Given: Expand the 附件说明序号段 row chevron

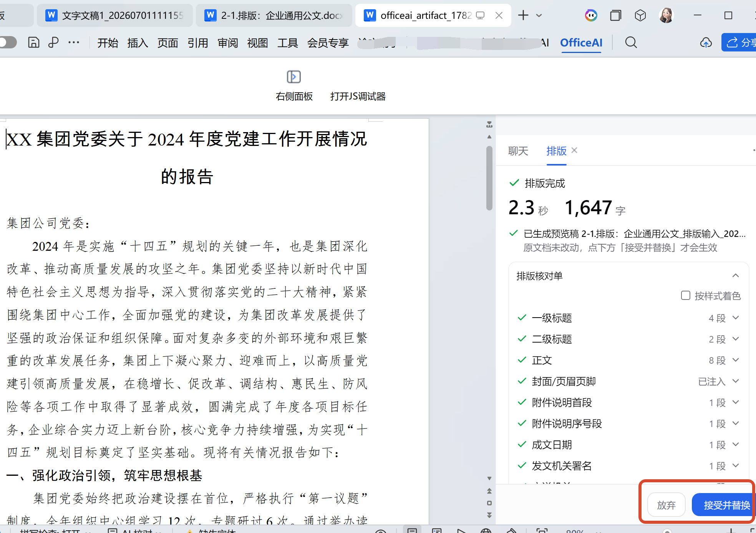Looking at the screenshot, I should 735,423.
